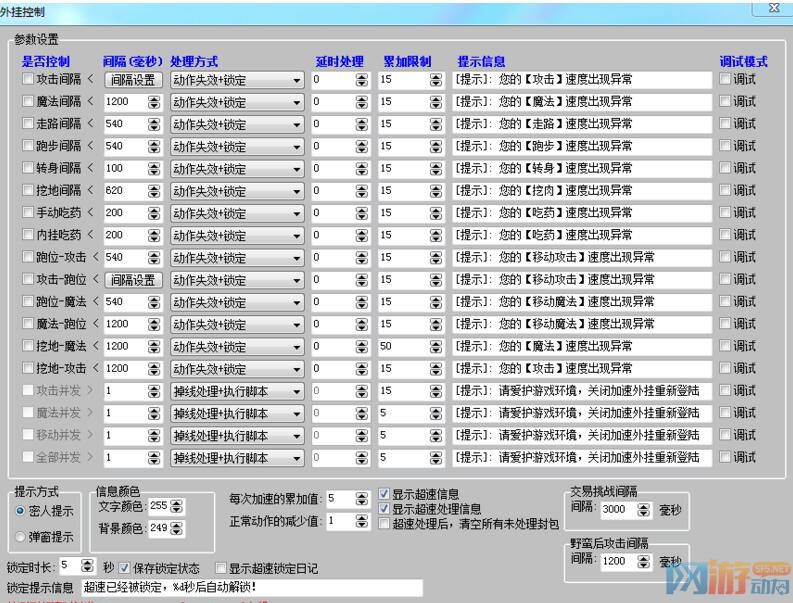Image resolution: width=793 pixels, height=603 pixels.
Task: Toggle the 走路间隔 control checkbox
Action: pyautogui.click(x=28, y=125)
